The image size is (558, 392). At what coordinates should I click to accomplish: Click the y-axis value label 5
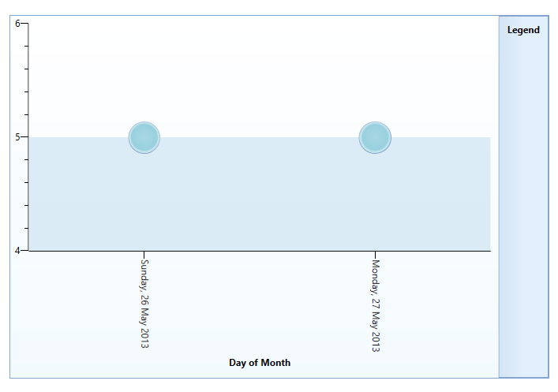[x=17, y=137]
